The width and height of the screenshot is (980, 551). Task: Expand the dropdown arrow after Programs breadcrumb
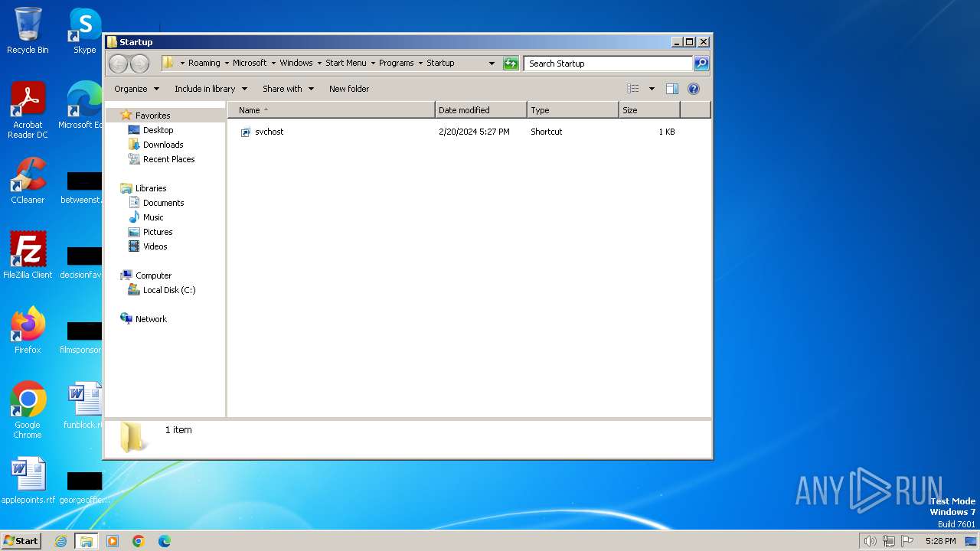click(x=420, y=63)
